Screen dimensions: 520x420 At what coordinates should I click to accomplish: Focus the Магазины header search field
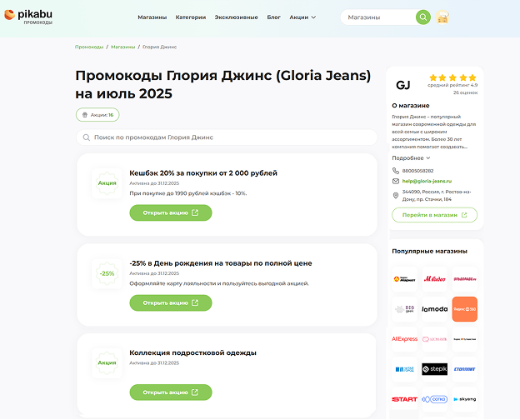coord(380,17)
